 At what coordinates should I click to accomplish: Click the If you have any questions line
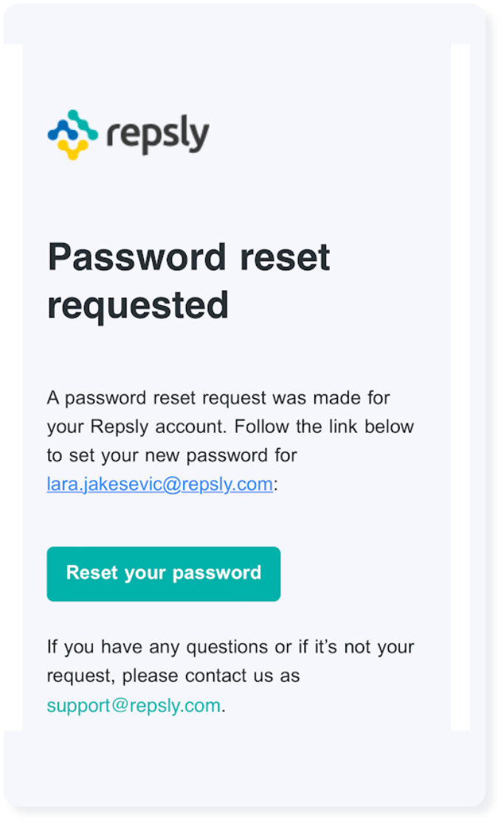[x=230, y=647]
